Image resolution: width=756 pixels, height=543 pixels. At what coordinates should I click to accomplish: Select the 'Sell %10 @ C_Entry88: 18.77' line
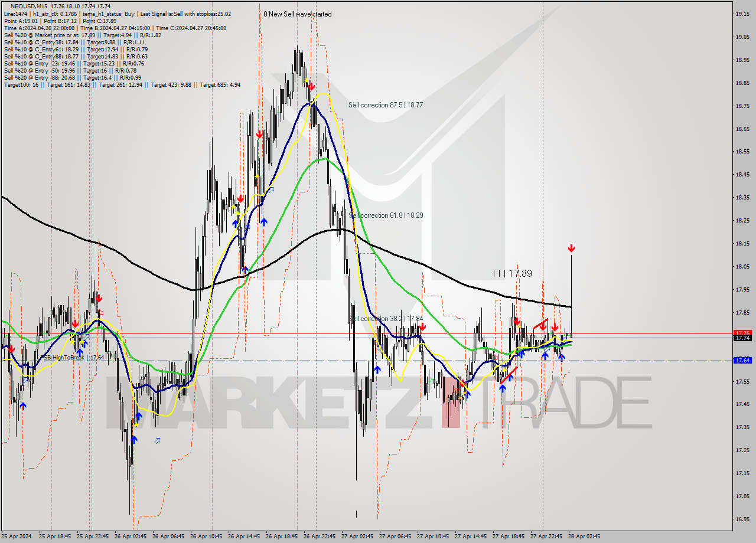click(x=76, y=56)
